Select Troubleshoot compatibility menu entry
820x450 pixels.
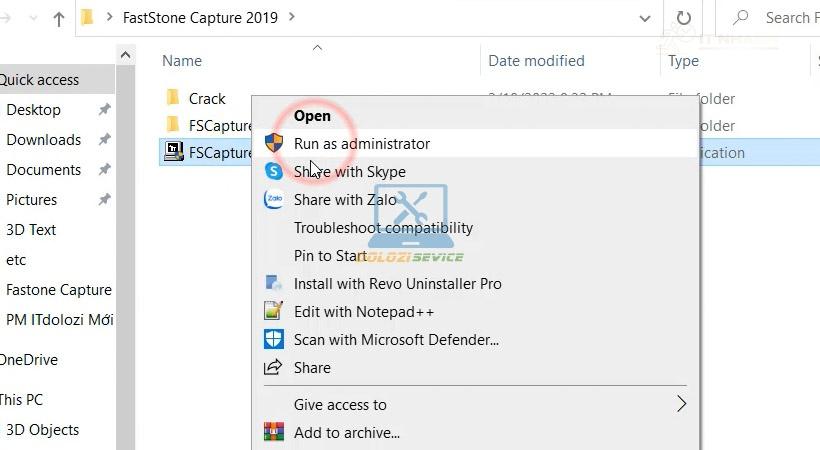tap(383, 227)
